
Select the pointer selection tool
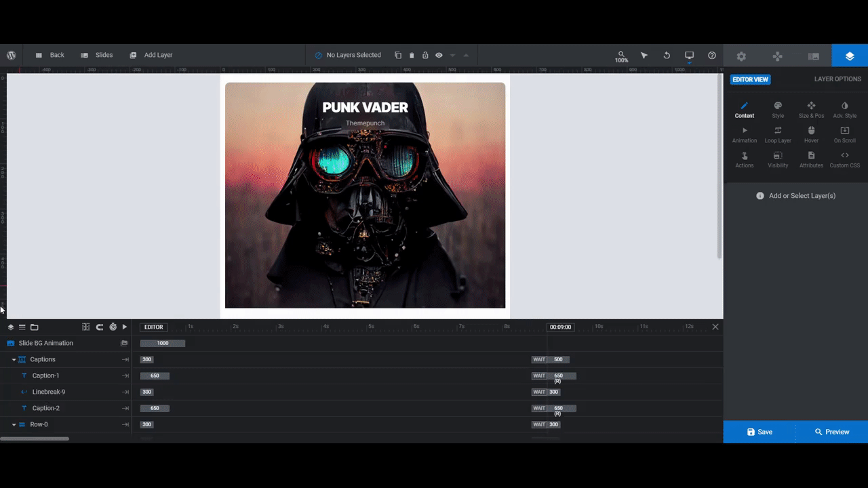click(644, 55)
